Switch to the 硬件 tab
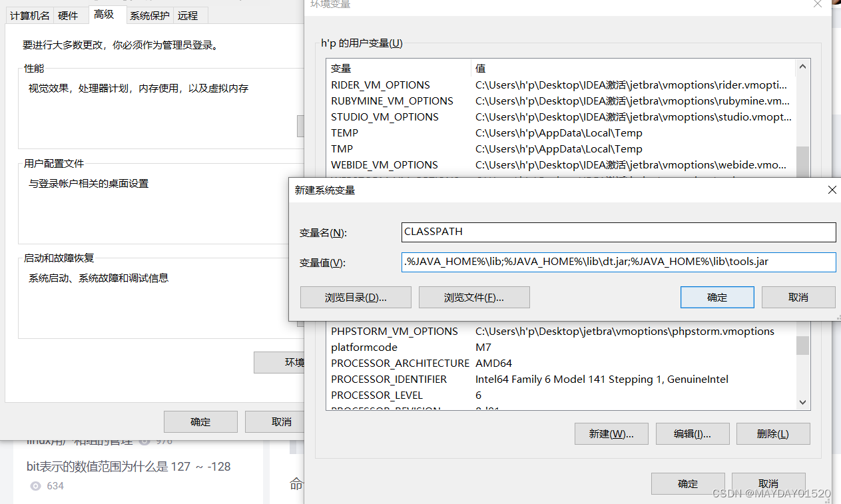Screen dimensions: 841x504 (69, 15)
